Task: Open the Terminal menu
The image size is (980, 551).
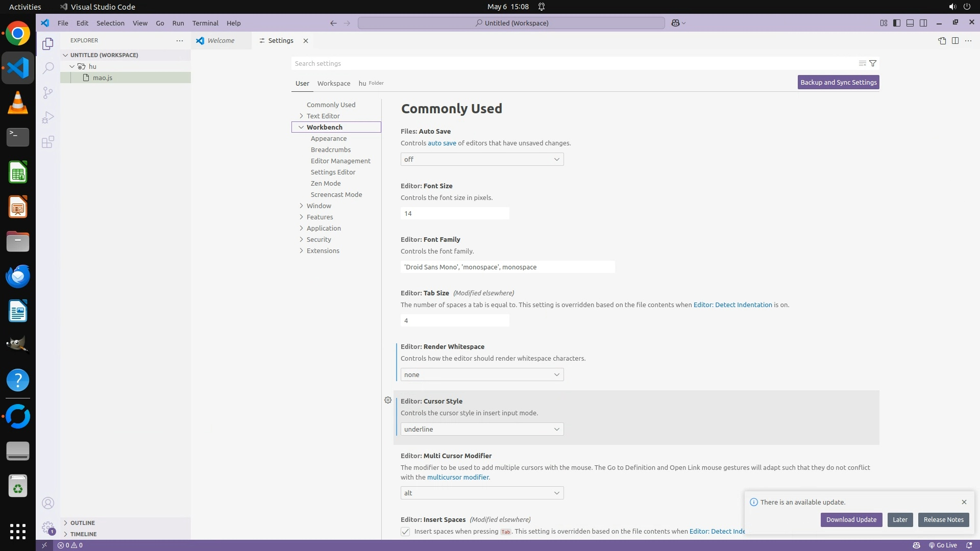Action: [205, 23]
